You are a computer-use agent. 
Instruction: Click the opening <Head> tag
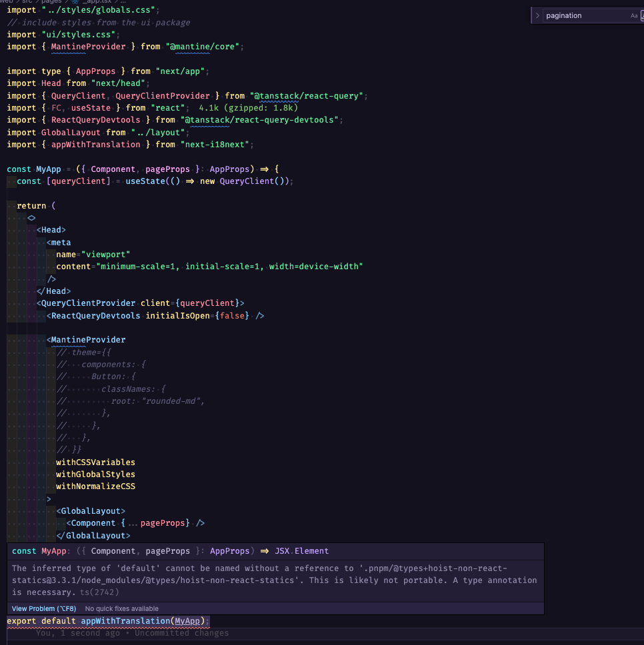51,229
